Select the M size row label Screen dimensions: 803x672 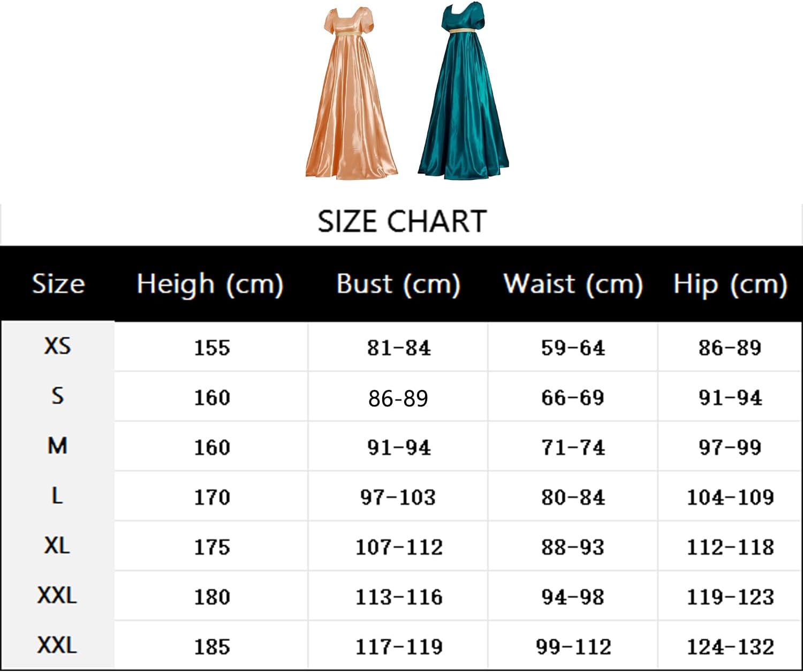click(x=57, y=446)
